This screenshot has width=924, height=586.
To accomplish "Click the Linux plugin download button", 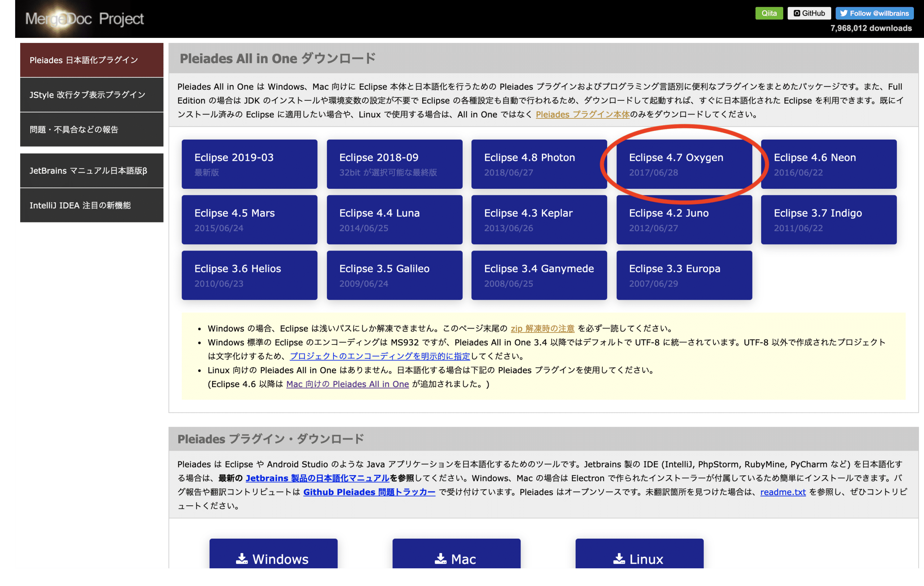I will pyautogui.click(x=639, y=554).
